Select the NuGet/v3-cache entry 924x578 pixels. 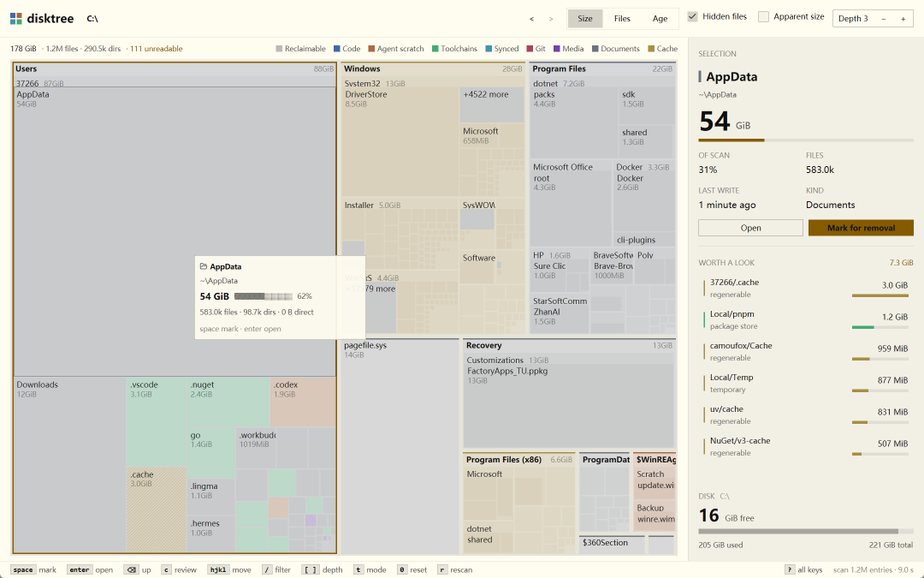point(806,446)
